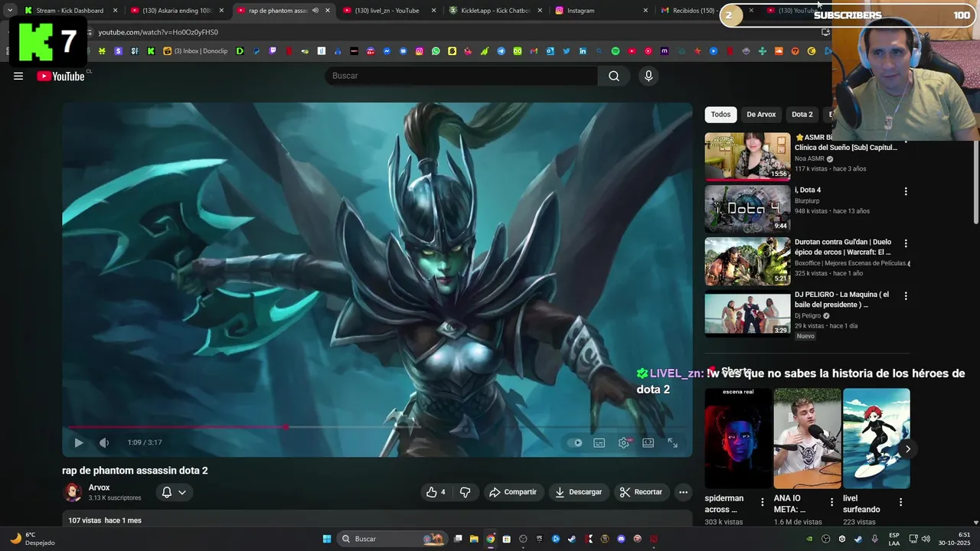Screen dimensions: 980x551
Task: Open the livel surfeando Short
Action: [x=877, y=439]
